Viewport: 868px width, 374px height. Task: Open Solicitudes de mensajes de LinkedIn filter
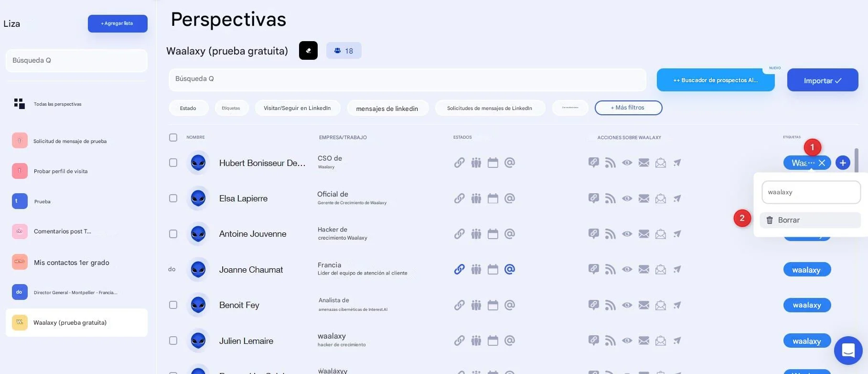490,108
